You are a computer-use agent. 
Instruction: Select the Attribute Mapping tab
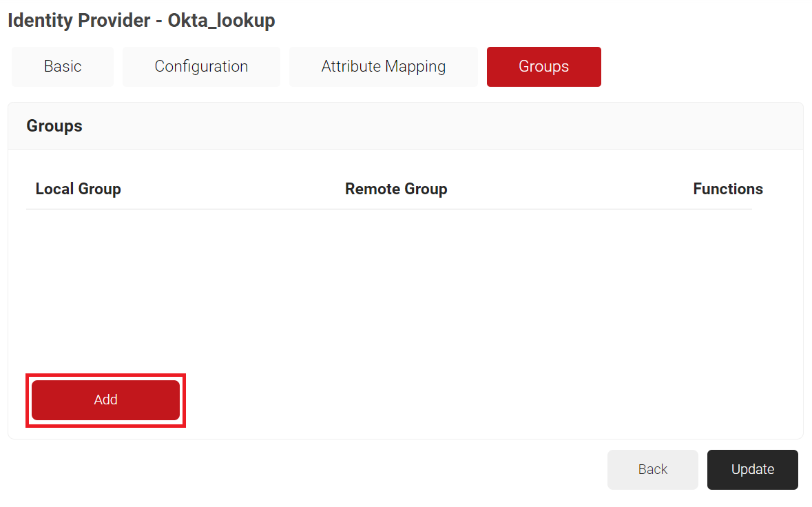tap(383, 67)
